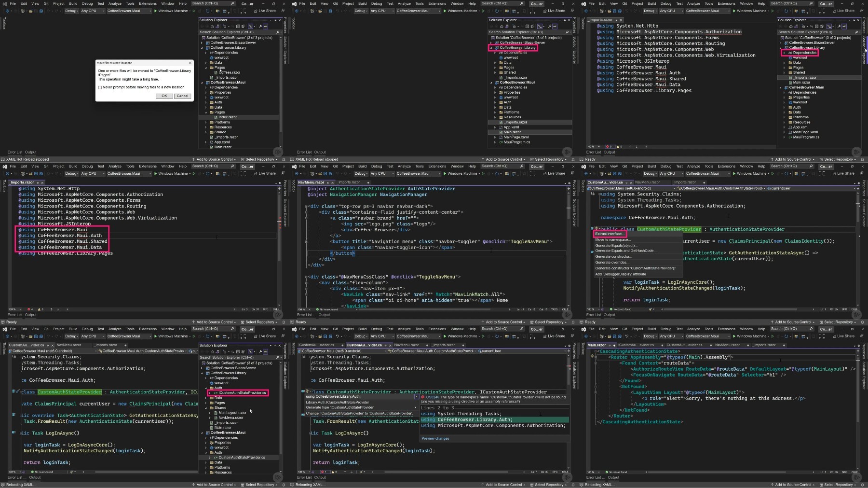Close _Imports.razor tab in screenshot with pink-boxed usings
The width and height of the screenshot is (868, 488).
[42, 182]
